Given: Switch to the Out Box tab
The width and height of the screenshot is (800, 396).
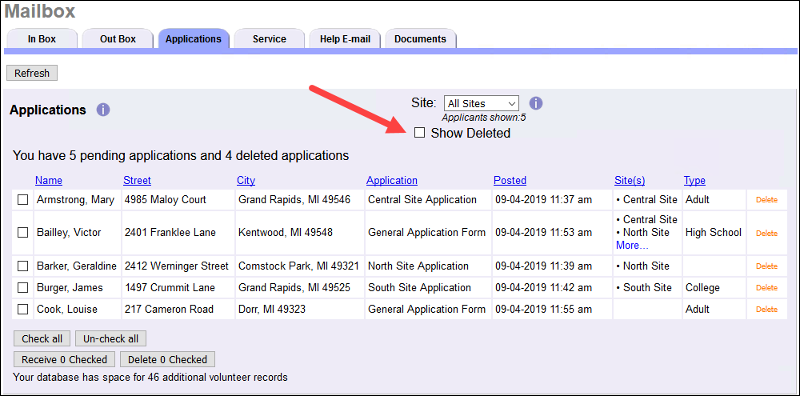Looking at the screenshot, I should tap(118, 39).
